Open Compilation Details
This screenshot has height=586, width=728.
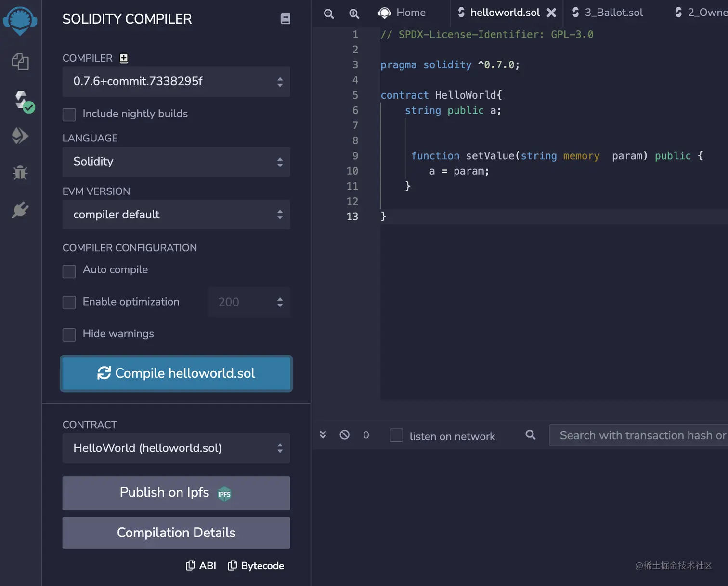coord(176,533)
